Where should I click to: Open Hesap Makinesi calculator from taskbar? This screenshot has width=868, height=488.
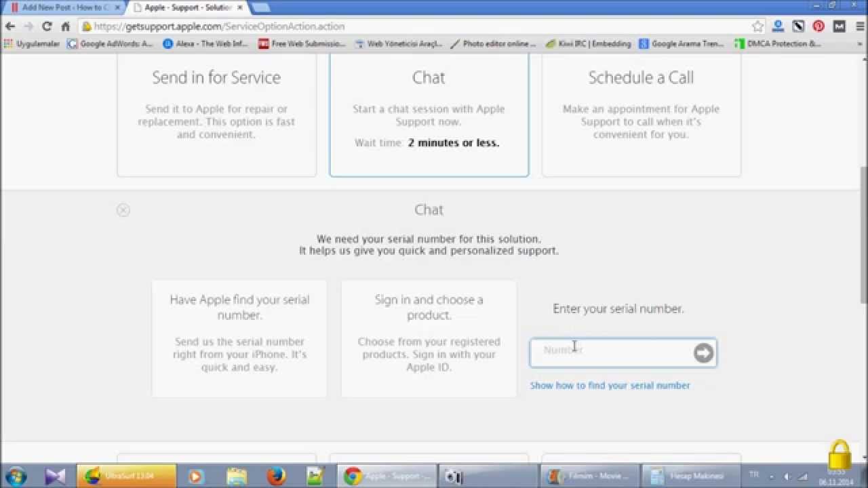pos(691,476)
